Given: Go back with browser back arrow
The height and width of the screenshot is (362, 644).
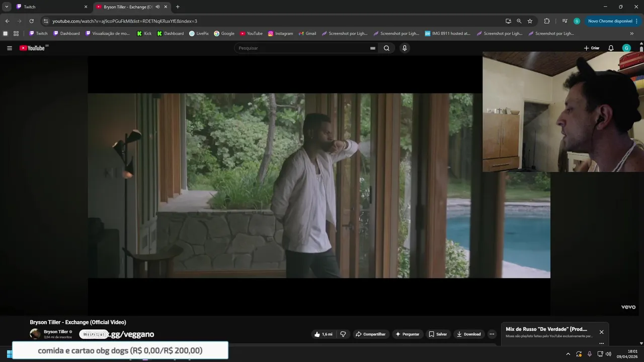Looking at the screenshot, I should [7, 21].
